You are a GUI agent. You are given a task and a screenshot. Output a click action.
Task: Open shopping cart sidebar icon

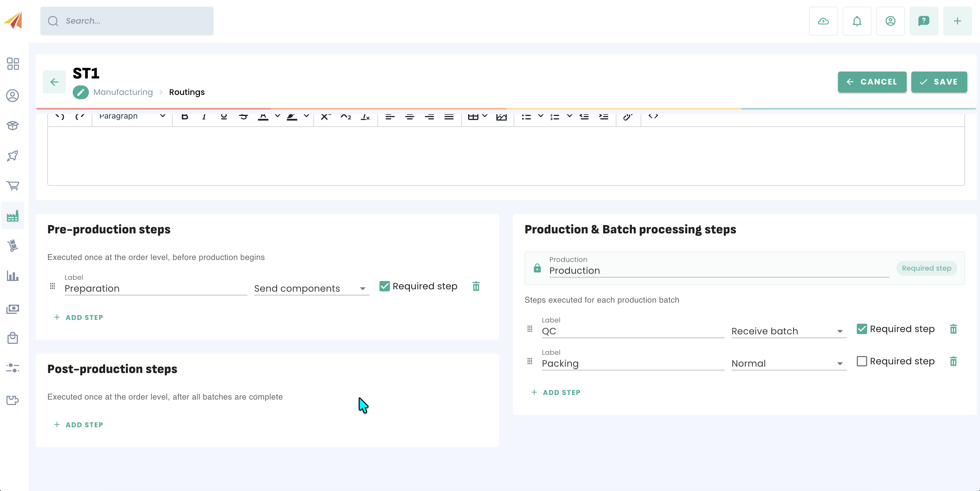point(13,185)
